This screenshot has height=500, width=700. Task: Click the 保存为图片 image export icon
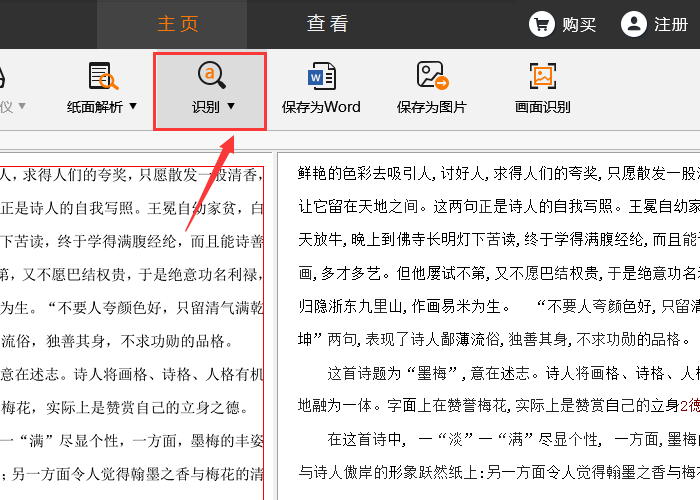[432, 75]
